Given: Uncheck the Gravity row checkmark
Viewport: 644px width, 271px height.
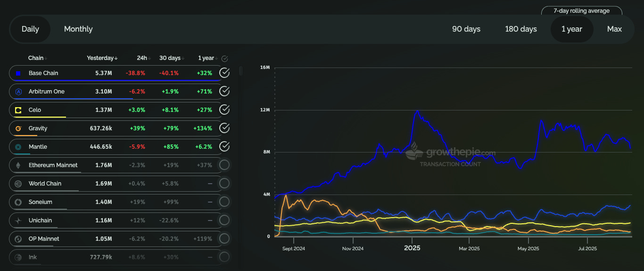Looking at the screenshot, I should pyautogui.click(x=225, y=128).
